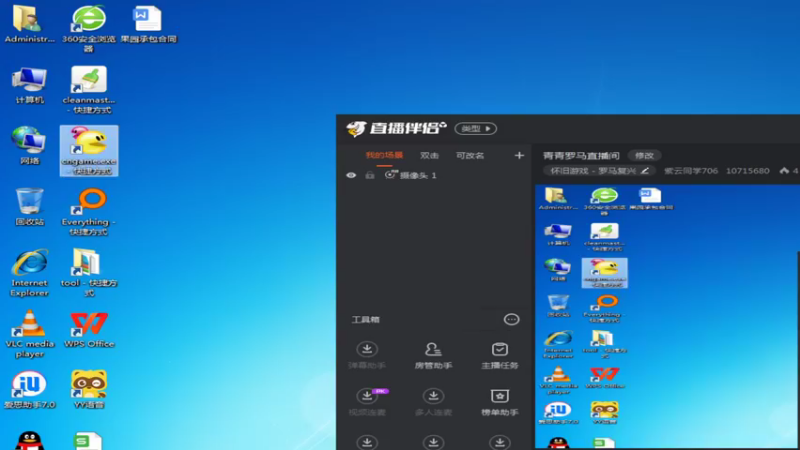Open the Administrator folder on desktop
Screen dimensions: 800x450
29,24
